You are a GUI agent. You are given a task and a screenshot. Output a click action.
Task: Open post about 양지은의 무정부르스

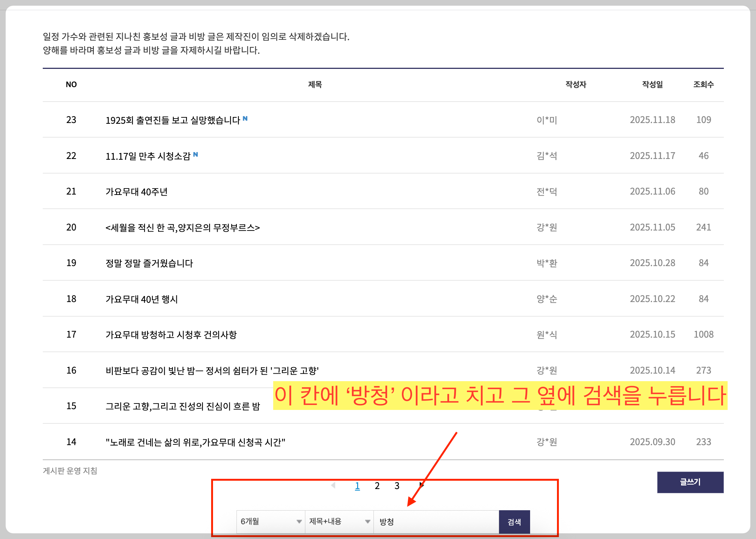(x=182, y=227)
